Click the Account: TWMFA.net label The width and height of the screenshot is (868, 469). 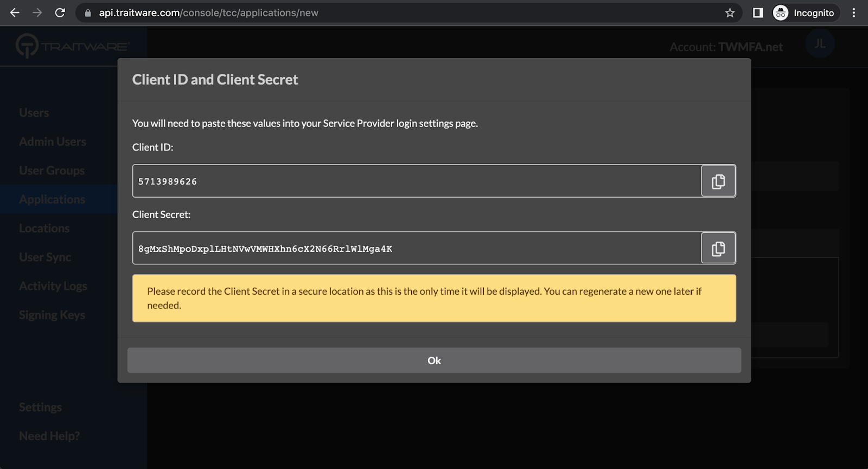click(x=726, y=47)
